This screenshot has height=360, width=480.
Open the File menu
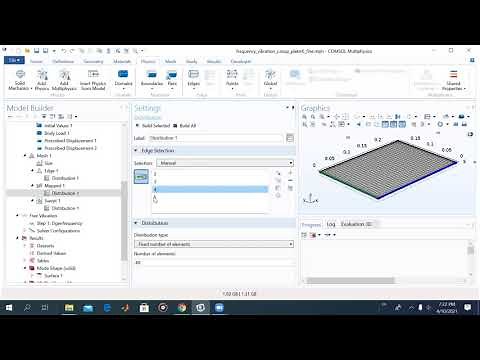coord(14,60)
